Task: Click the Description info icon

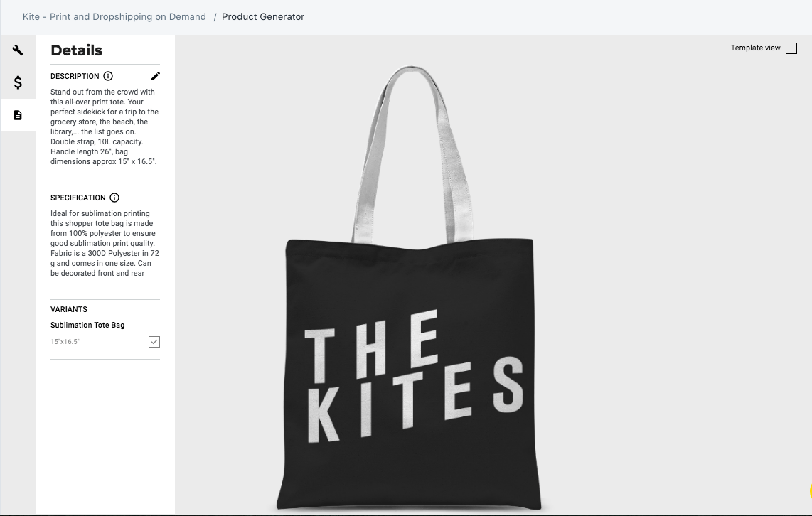Action: click(107, 76)
